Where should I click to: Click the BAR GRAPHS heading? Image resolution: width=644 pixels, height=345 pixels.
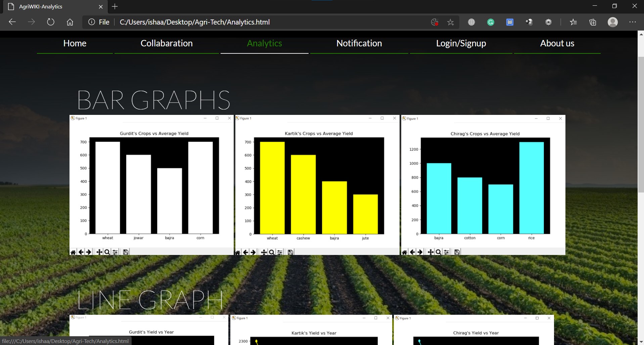154,100
